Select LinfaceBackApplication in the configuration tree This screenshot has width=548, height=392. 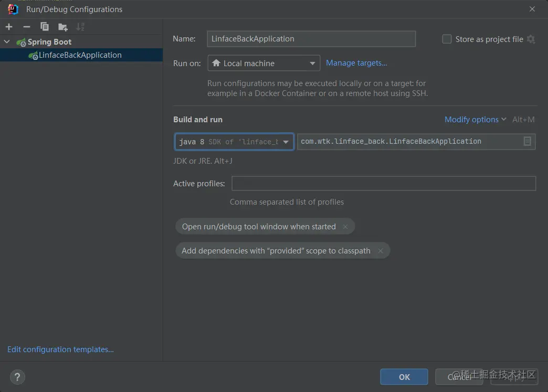80,55
